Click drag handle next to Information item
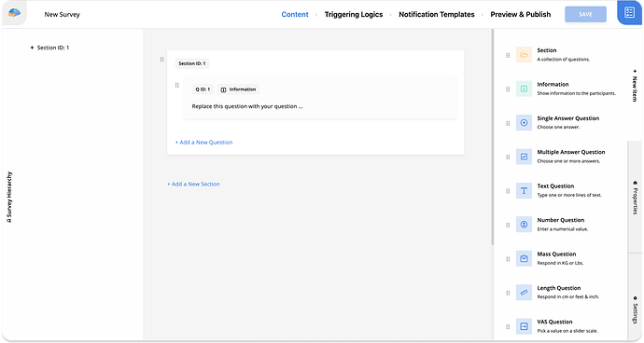Image resolution: width=644 pixels, height=343 pixels. click(508, 89)
